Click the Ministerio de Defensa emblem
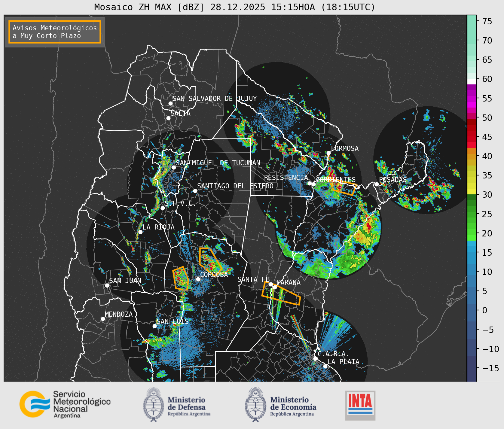This screenshot has height=429, width=504. coord(154,404)
